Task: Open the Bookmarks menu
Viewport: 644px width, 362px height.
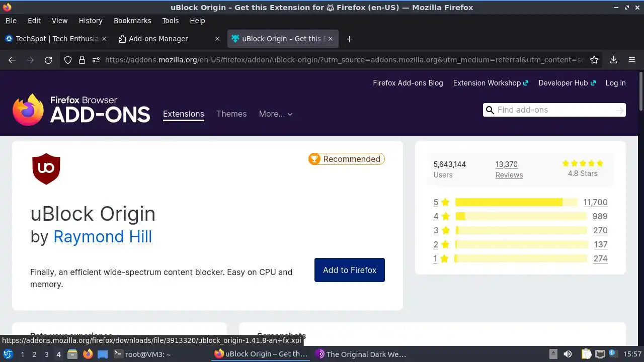Action: pos(132,21)
